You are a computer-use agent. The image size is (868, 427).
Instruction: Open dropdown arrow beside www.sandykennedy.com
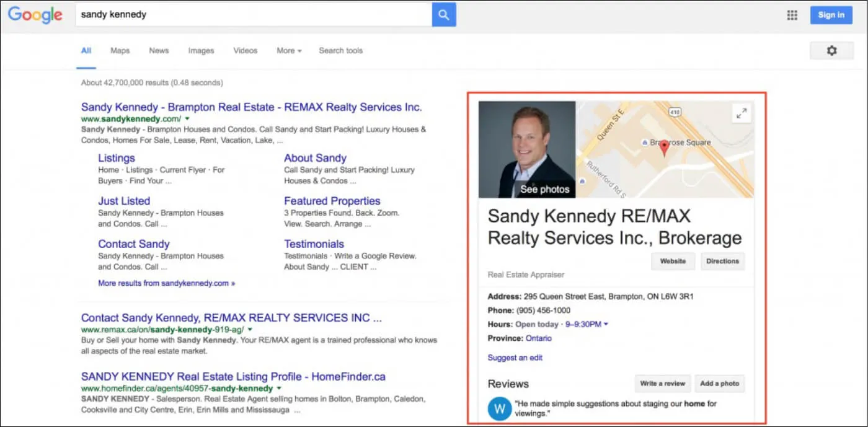tap(187, 118)
